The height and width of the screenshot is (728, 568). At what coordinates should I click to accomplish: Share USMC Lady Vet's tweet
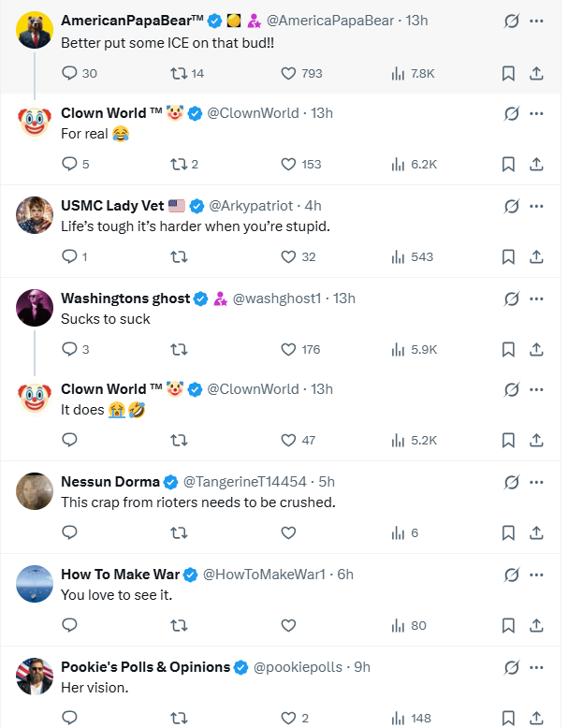coord(537,256)
